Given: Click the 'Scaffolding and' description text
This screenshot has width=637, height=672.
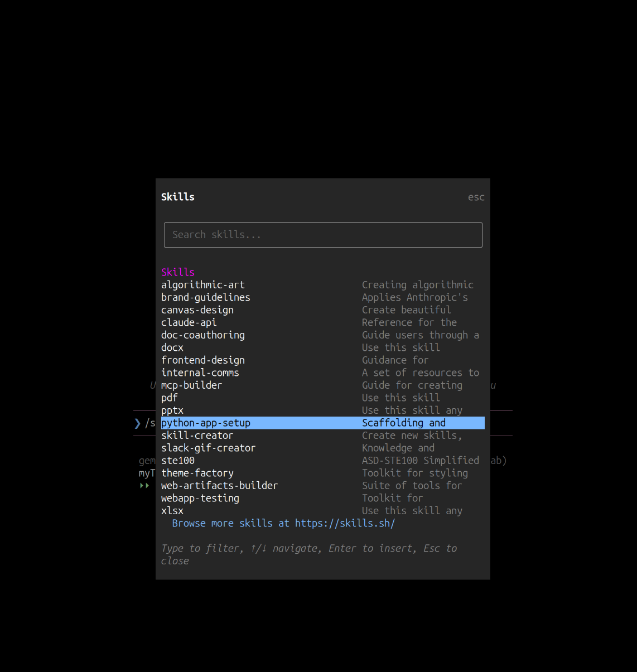Looking at the screenshot, I should pos(404,423).
